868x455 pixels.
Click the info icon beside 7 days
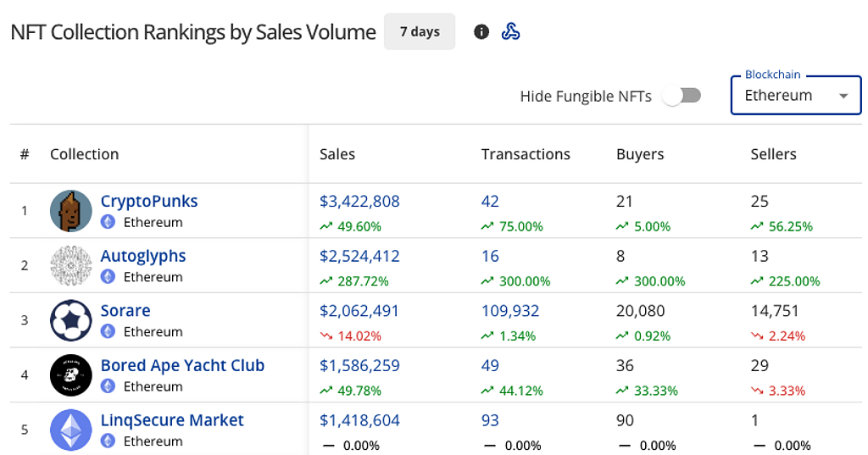point(481,32)
